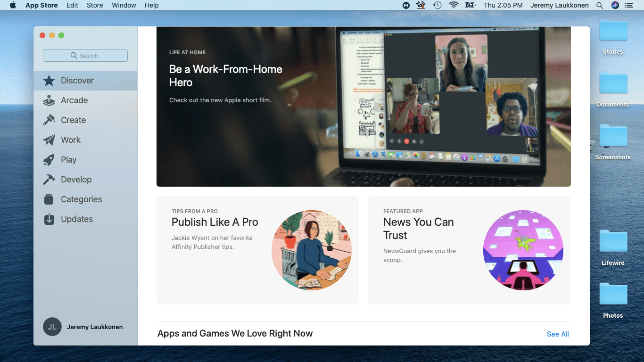This screenshot has width=644, height=362.
Task: Click the Develop hammer icon
Action: click(49, 180)
